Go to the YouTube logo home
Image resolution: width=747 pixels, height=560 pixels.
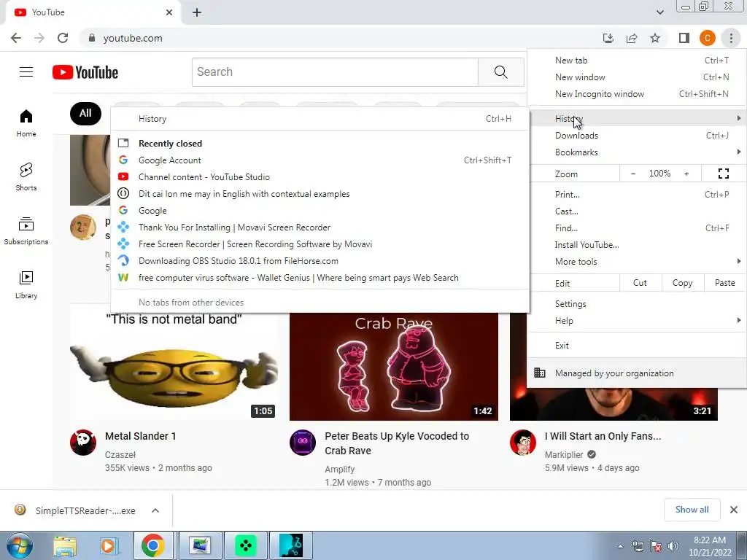85,72
